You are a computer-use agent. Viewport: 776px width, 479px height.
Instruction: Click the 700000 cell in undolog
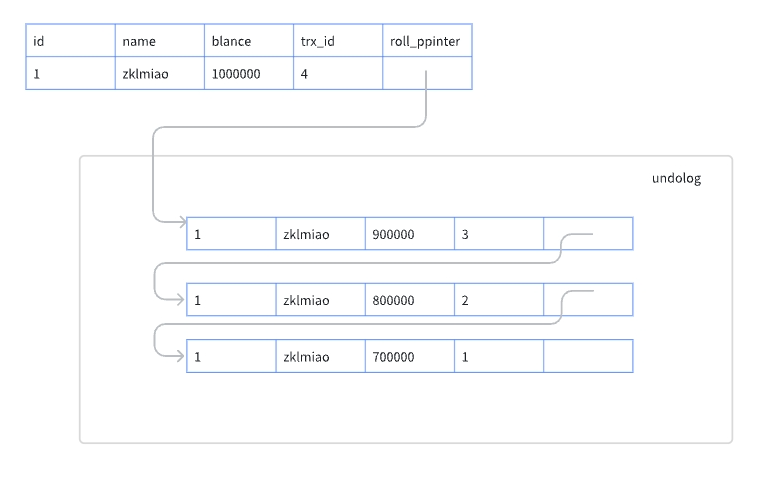point(409,356)
